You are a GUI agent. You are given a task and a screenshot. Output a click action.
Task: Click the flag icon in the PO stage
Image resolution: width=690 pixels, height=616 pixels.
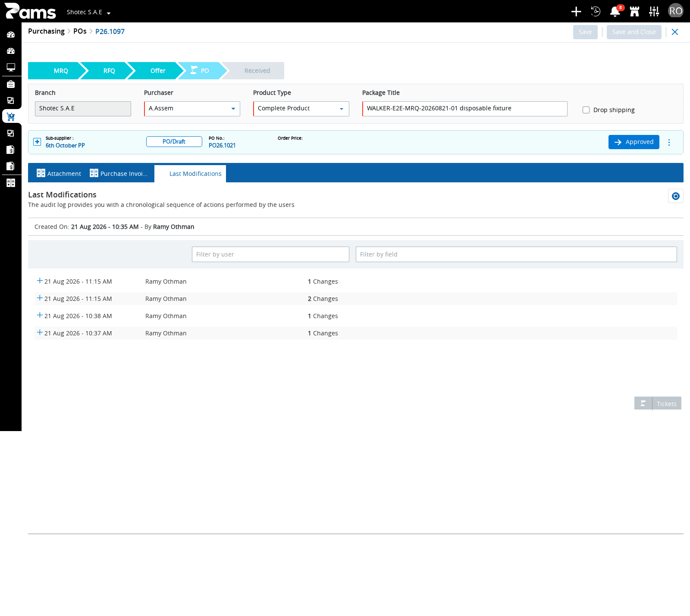click(194, 70)
